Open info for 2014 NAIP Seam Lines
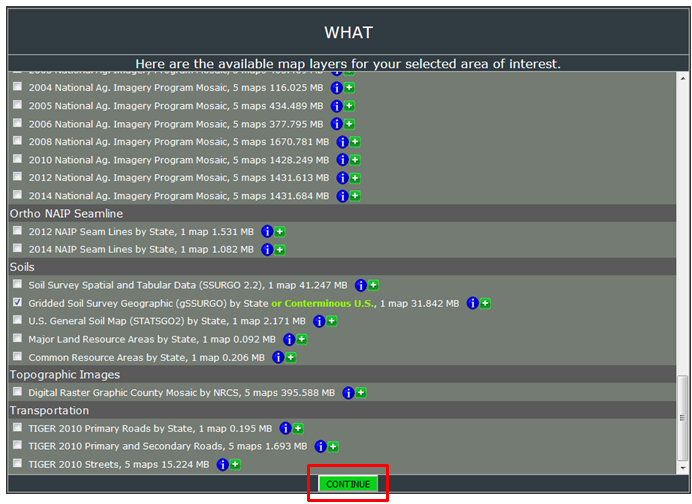This screenshot has width=692, height=504. pos(267,250)
